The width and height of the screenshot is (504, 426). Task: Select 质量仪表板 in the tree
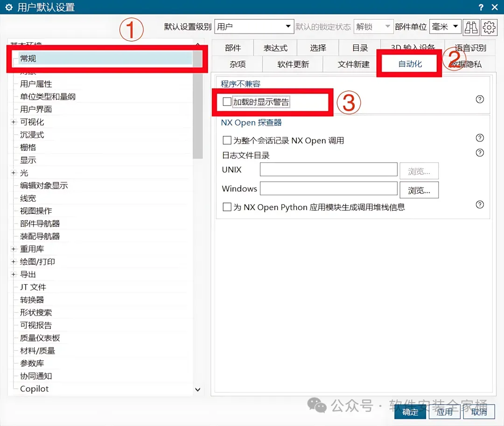pyautogui.click(x=40, y=338)
